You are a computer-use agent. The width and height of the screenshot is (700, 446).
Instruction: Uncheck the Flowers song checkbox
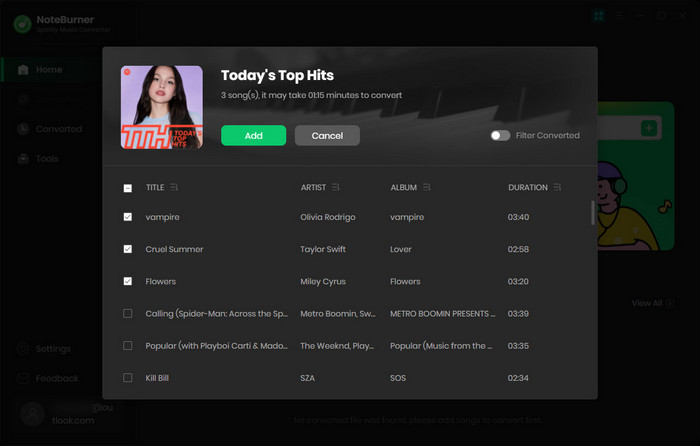(x=128, y=281)
